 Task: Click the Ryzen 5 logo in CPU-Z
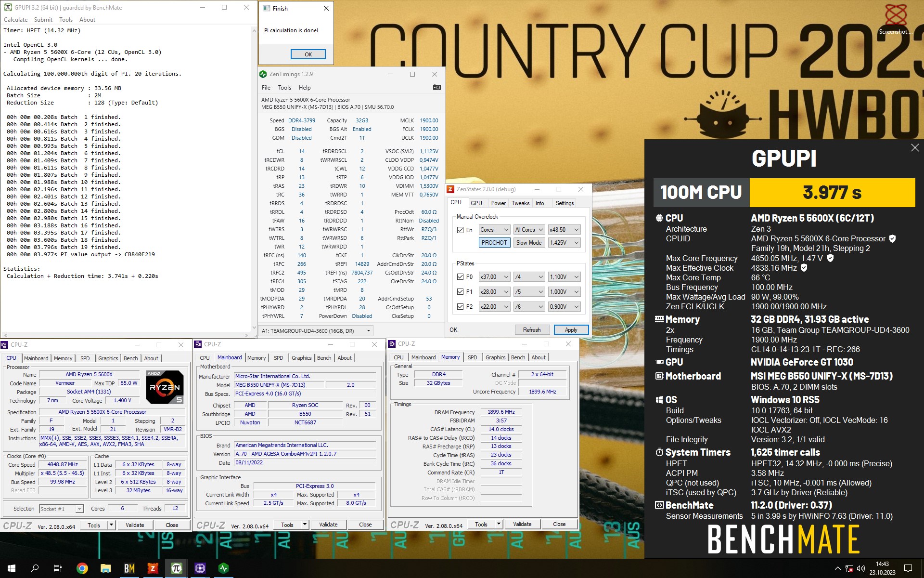click(x=165, y=387)
